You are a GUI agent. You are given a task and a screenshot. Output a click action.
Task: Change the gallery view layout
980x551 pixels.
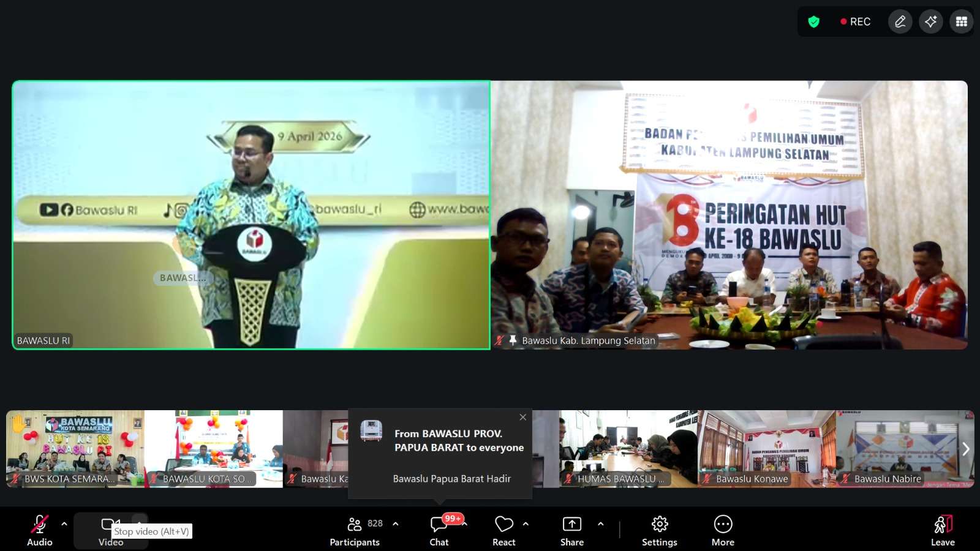point(961,22)
